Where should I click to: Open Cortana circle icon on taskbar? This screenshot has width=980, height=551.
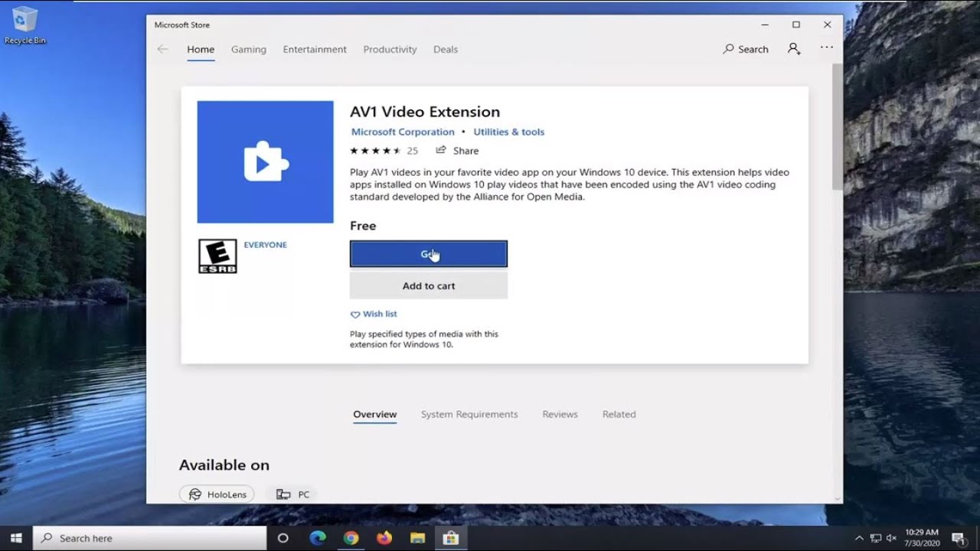(283, 538)
